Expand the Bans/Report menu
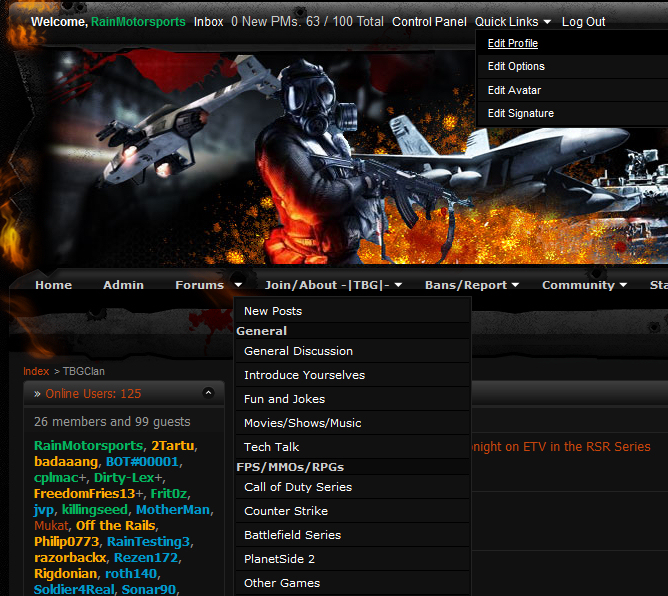The width and height of the screenshot is (668, 596). coord(472,285)
